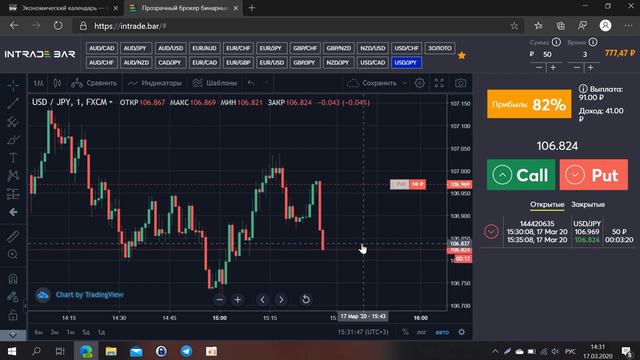Open chart settings gear in top toolbar
Image resolution: width=640 pixels, height=360 pixels.
pos(420,83)
